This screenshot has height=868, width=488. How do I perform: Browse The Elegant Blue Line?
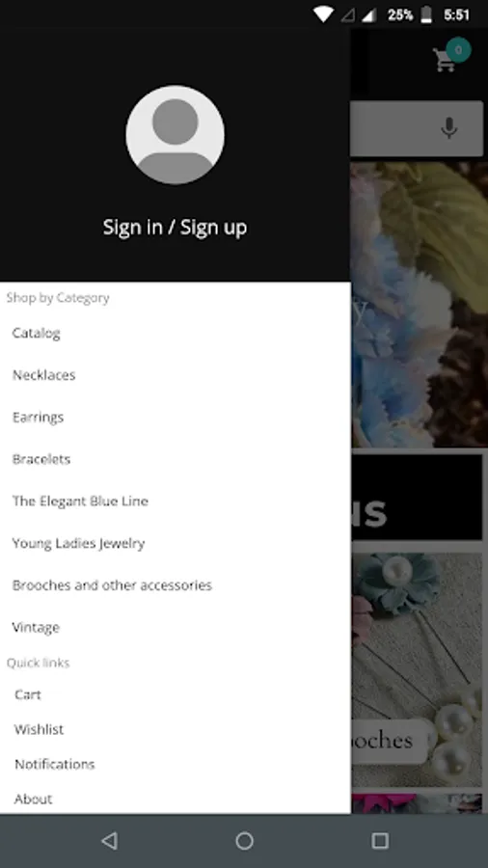(80, 501)
